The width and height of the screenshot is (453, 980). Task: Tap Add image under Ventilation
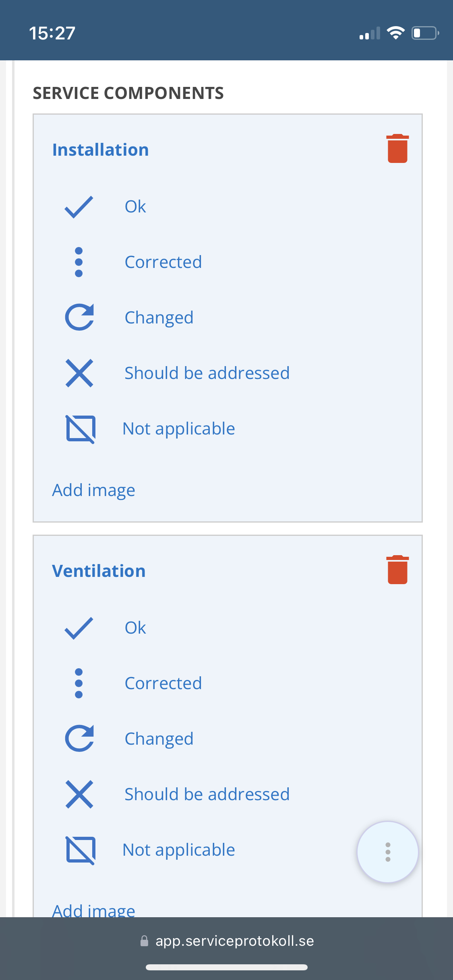tap(94, 910)
